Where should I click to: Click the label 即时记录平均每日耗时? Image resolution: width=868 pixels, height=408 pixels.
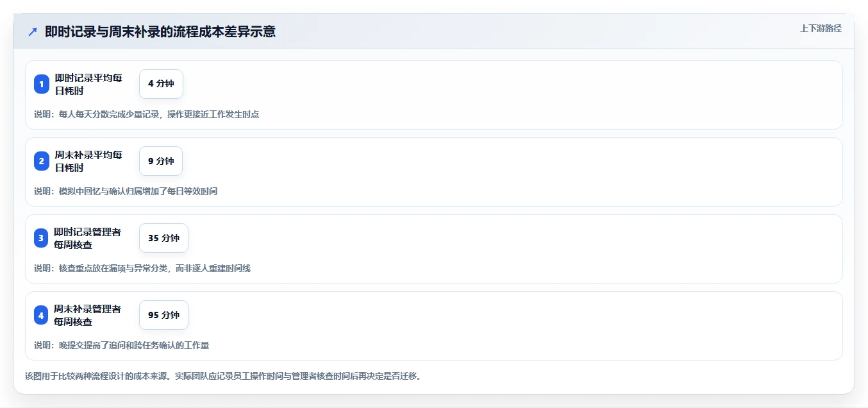[x=88, y=84]
